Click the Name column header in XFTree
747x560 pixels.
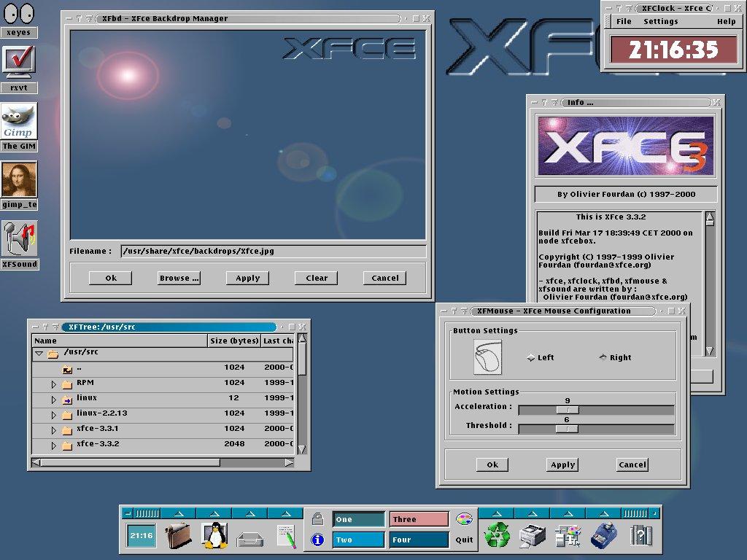point(119,341)
